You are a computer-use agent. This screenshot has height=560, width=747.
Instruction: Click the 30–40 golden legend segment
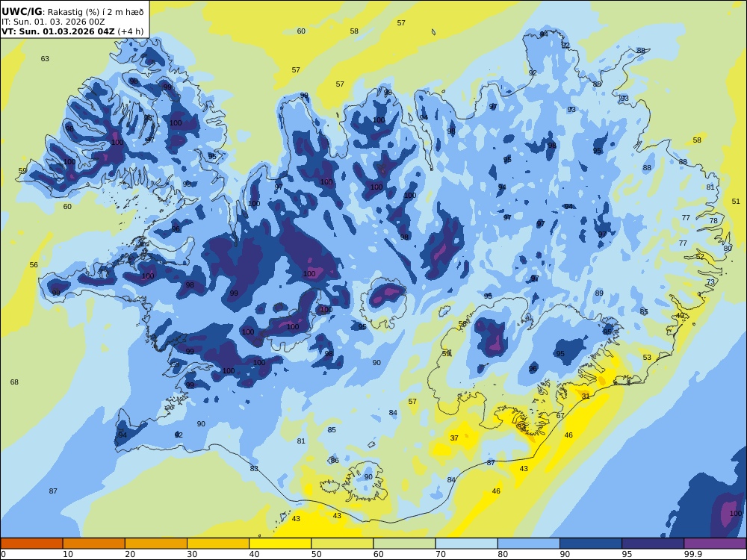click(x=218, y=544)
